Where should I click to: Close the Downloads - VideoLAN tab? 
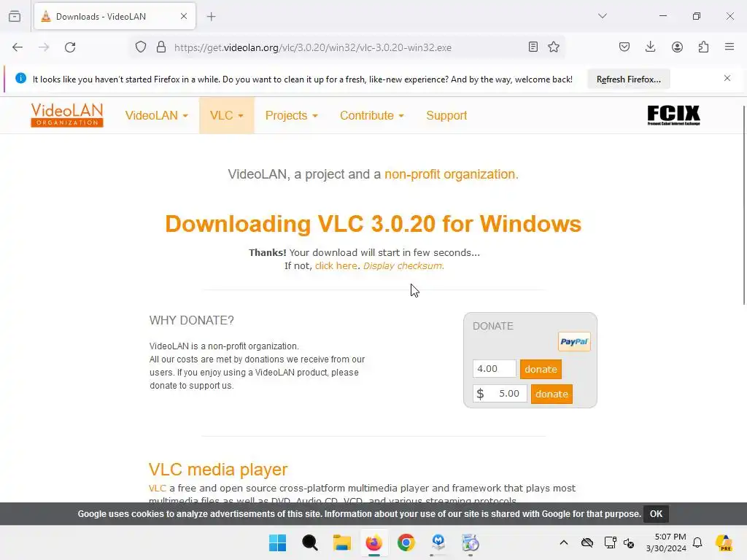point(184,16)
